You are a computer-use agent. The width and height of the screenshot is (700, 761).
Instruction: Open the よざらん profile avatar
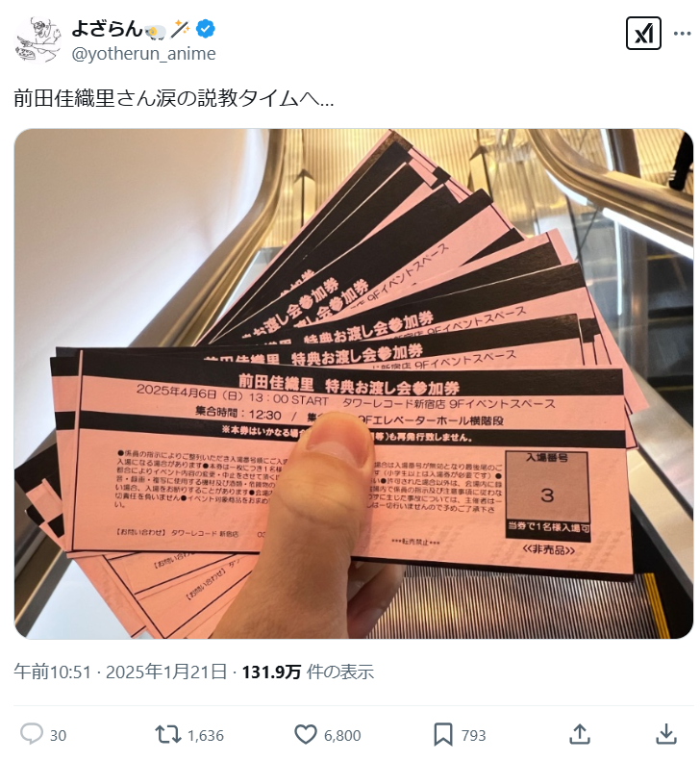point(37,41)
